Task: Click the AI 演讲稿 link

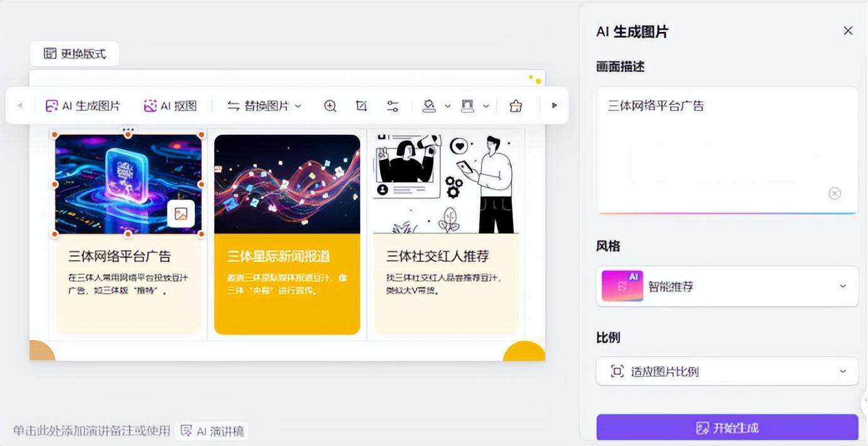Action: [x=213, y=431]
